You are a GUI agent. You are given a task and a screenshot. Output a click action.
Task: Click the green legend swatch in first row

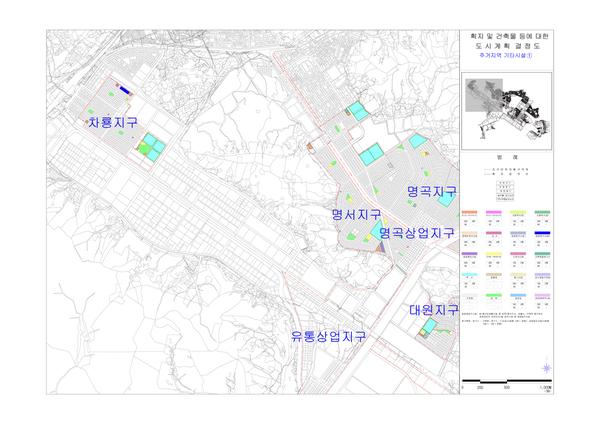[x=543, y=213]
